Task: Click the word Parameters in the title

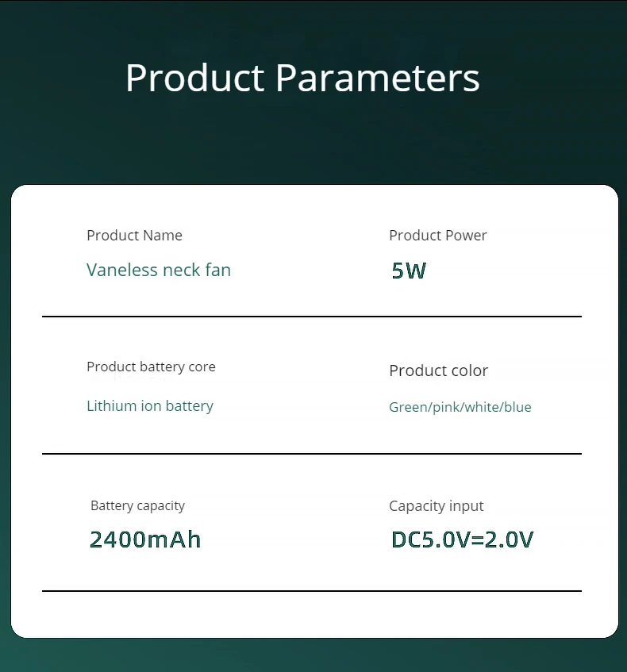Action: tap(378, 79)
